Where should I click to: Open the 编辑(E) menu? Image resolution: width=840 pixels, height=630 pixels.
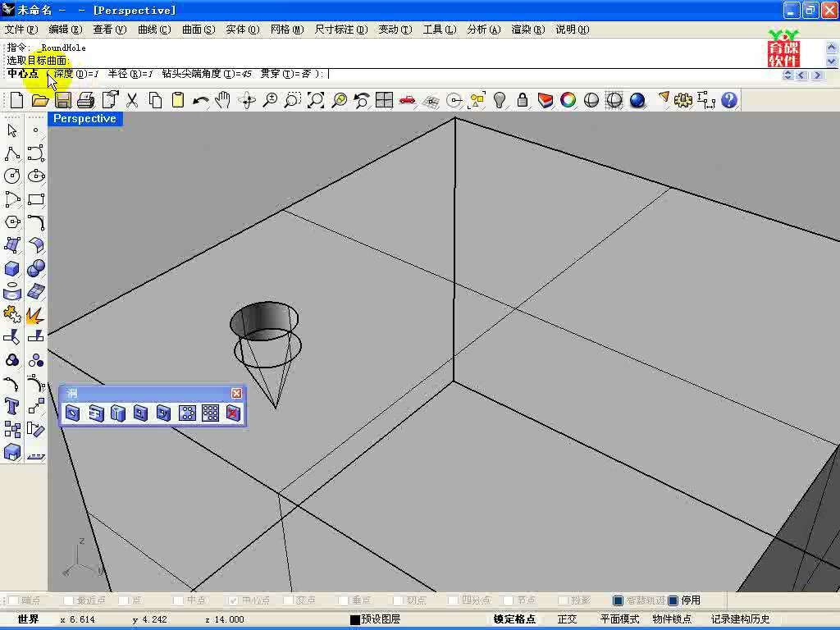tap(66, 30)
